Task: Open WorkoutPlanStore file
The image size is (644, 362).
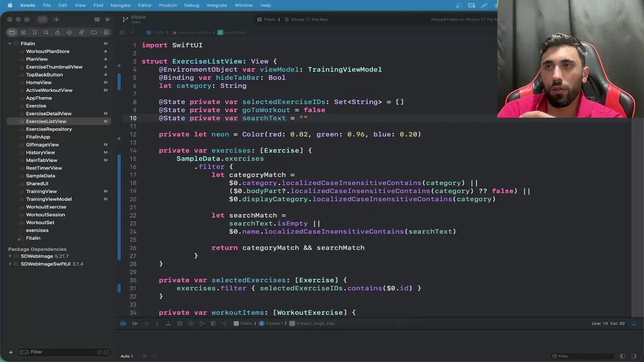Action: pos(48,51)
